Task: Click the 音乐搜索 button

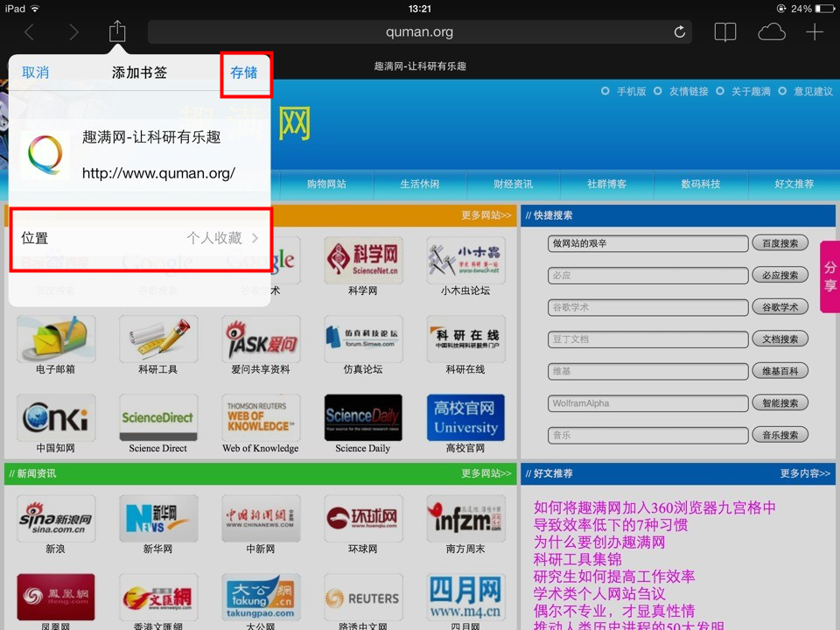Action: tap(780, 435)
